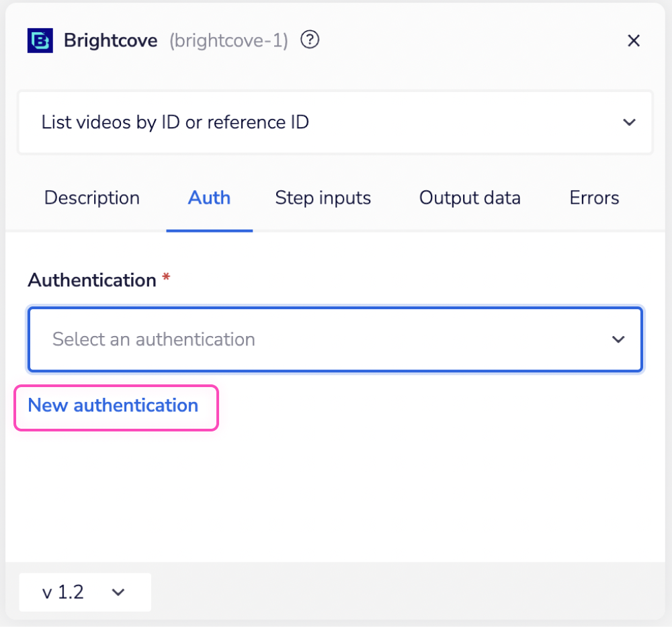View the Output data tab
672x627 pixels.
click(469, 198)
